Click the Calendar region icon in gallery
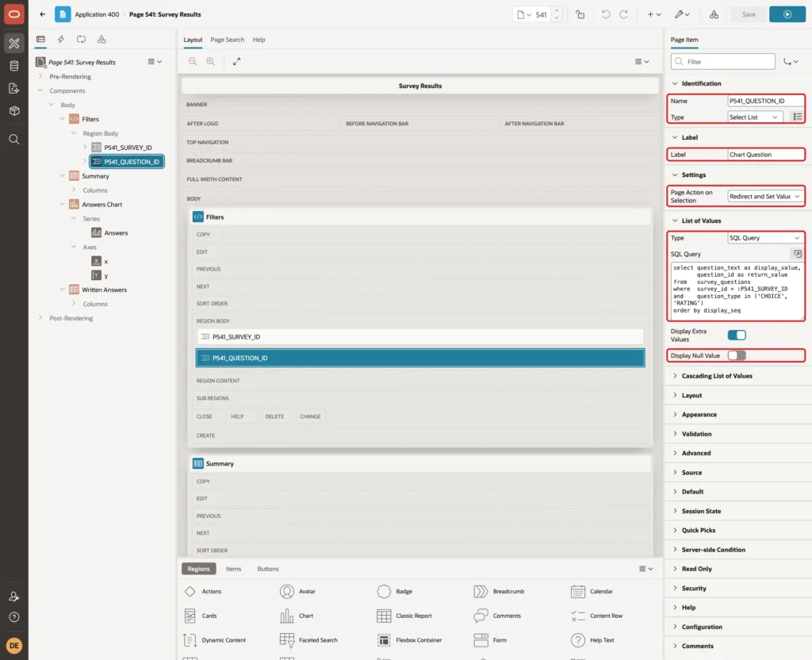Image resolution: width=812 pixels, height=660 pixels. tap(578, 591)
